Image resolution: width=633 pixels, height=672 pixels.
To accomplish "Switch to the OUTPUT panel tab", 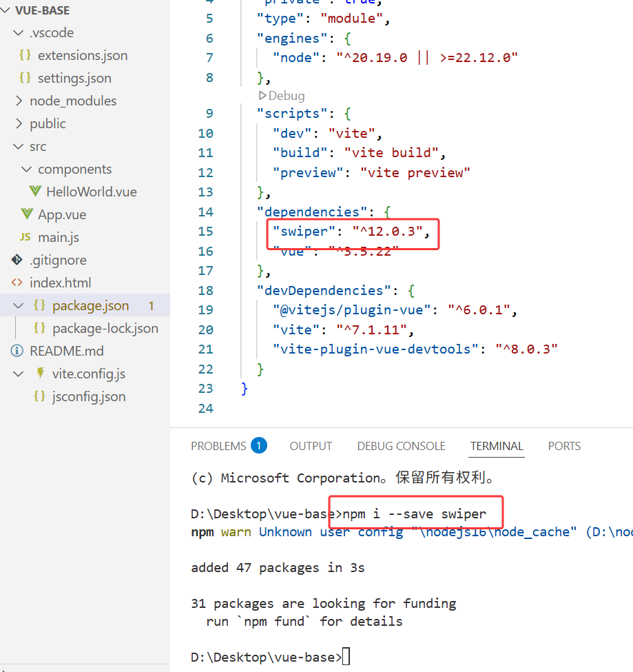I will (311, 446).
